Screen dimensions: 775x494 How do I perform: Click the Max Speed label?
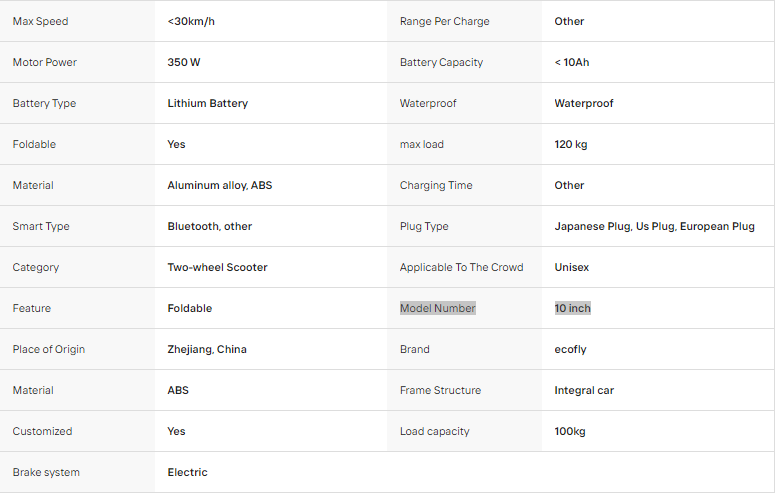tap(41, 21)
